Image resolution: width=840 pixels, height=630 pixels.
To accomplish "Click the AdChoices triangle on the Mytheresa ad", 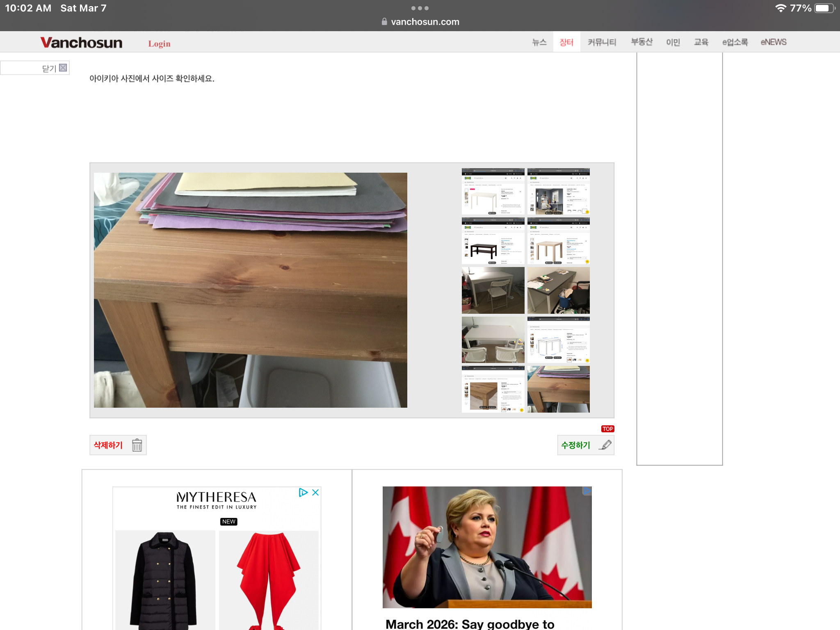I will 303,492.
